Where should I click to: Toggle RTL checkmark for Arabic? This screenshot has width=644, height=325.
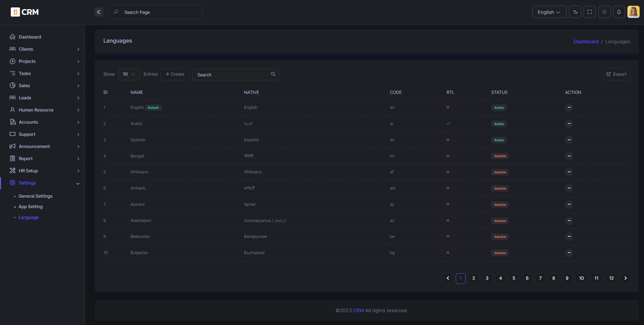pyautogui.click(x=448, y=124)
